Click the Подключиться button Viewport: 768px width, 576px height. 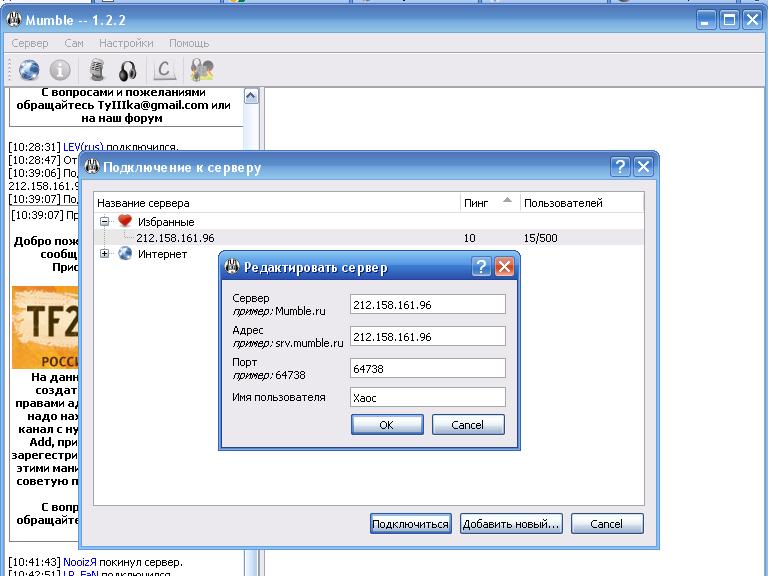point(410,524)
